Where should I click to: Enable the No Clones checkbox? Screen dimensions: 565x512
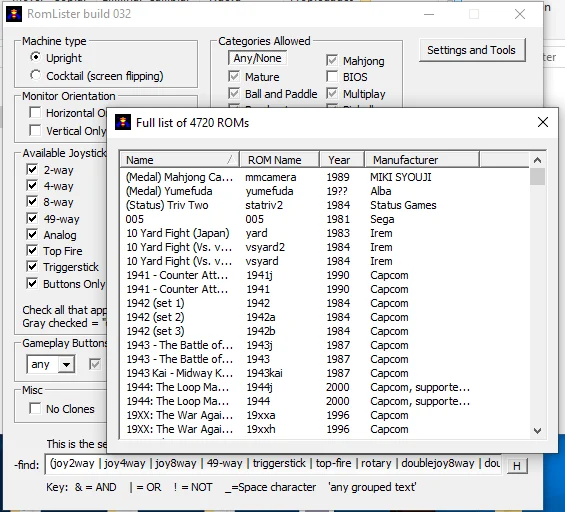click(35, 409)
